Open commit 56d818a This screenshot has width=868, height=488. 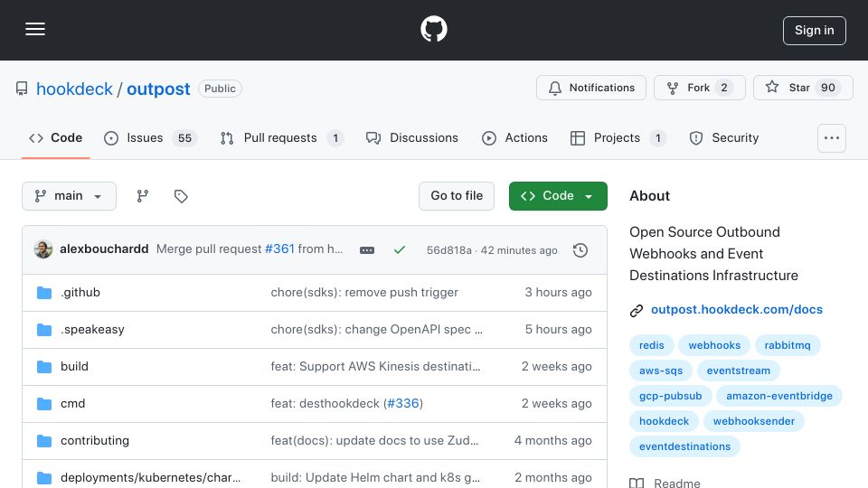coord(449,250)
